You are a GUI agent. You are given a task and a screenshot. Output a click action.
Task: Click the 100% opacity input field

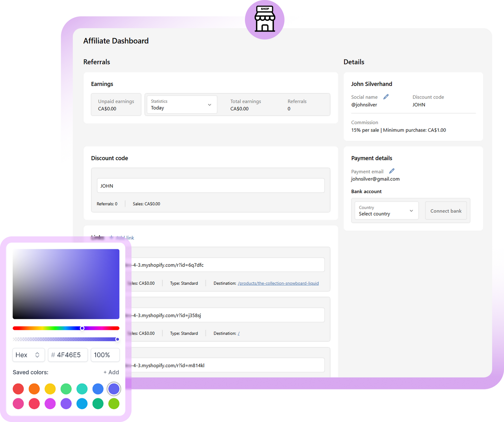(x=105, y=355)
